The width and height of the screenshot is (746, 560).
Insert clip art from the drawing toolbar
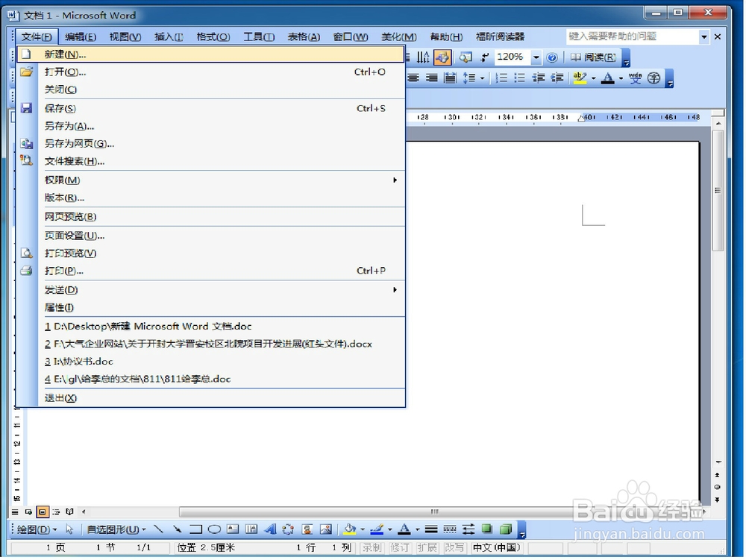[307, 529]
